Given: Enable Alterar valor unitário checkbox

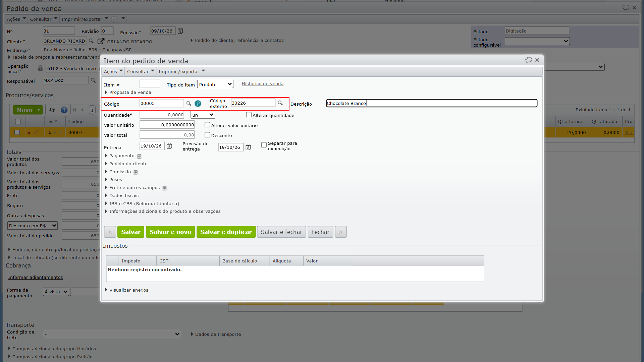Looking at the screenshot, I should pyautogui.click(x=207, y=125).
